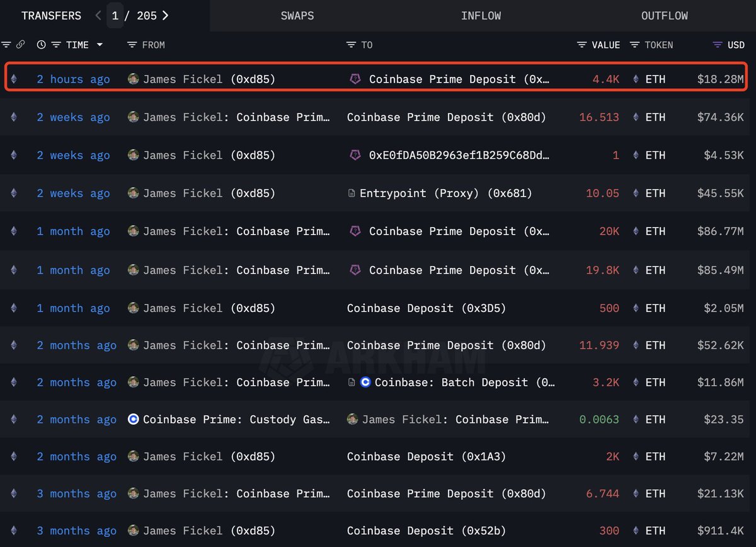Click the contract icon beside Entrypoint (Proxy)
This screenshot has height=547, width=756.
click(352, 193)
